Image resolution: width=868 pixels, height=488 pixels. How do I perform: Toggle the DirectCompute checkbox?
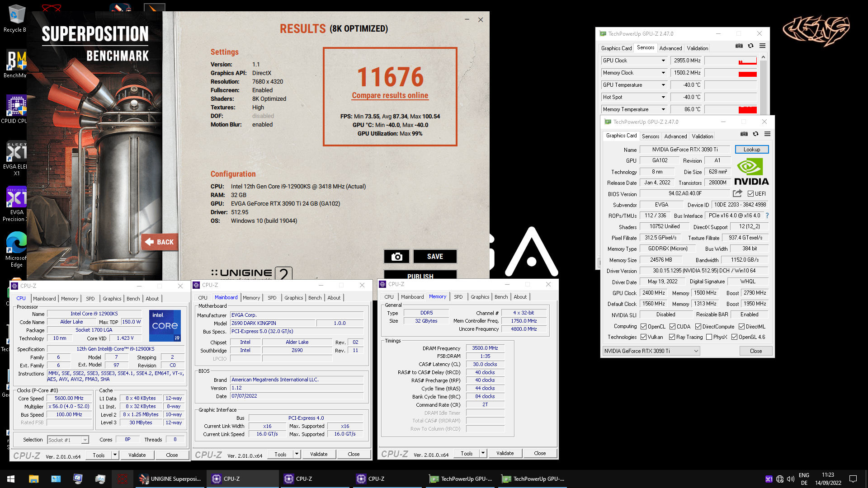coord(698,327)
